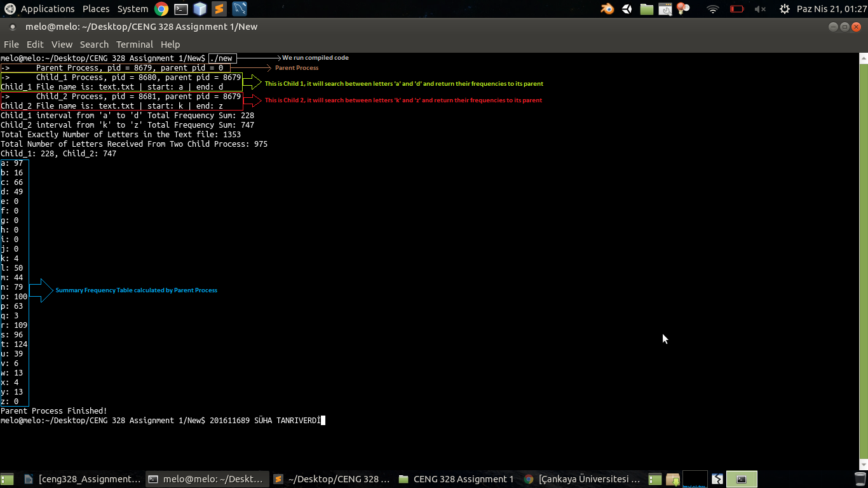
Task: Click the red lightbulb icon in the panel
Action: click(683, 9)
